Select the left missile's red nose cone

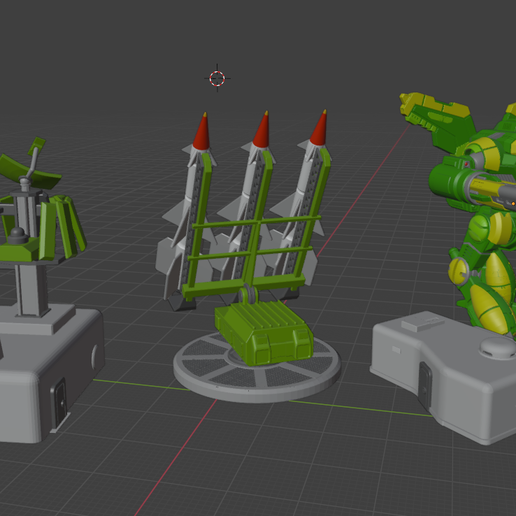tap(202, 132)
